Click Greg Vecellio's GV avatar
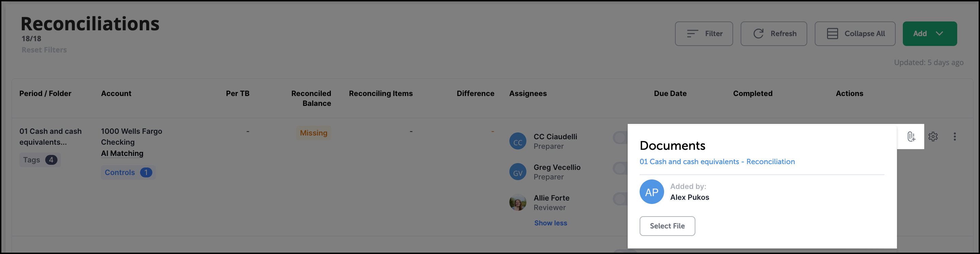Screen dimensions: 980x254 tap(518, 172)
